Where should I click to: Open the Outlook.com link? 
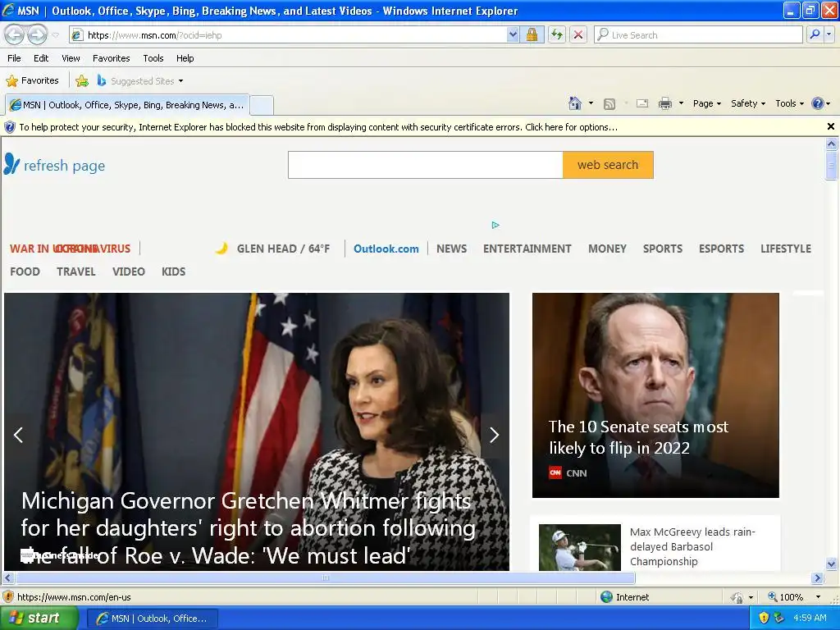point(386,249)
